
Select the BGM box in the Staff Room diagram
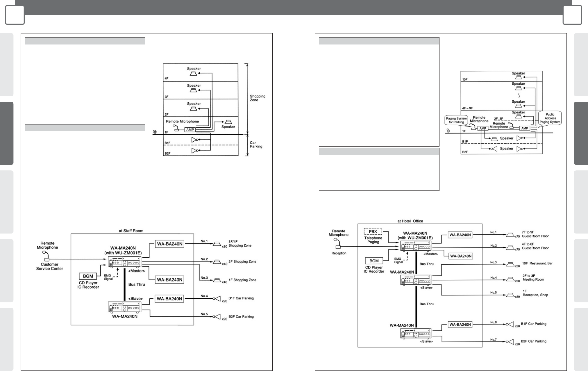[x=88, y=276]
